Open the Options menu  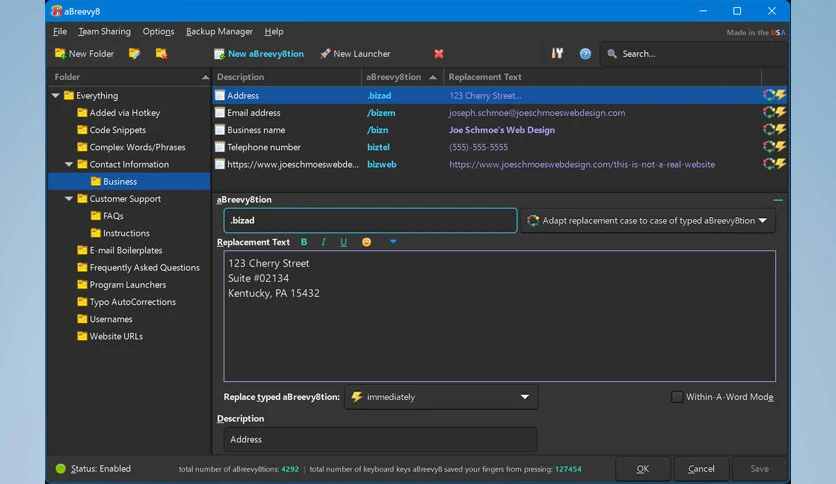[x=158, y=31]
